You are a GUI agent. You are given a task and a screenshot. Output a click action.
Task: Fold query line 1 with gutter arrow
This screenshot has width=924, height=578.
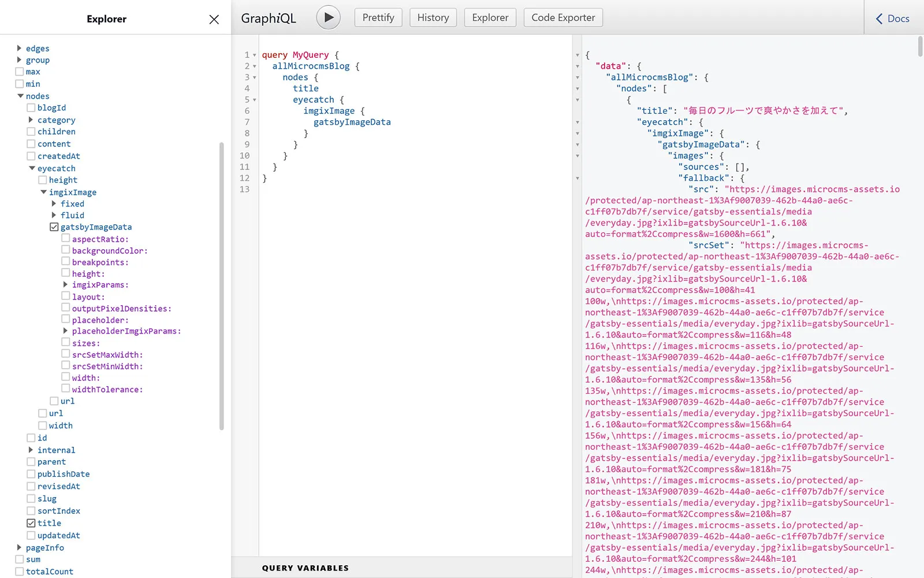tap(255, 55)
